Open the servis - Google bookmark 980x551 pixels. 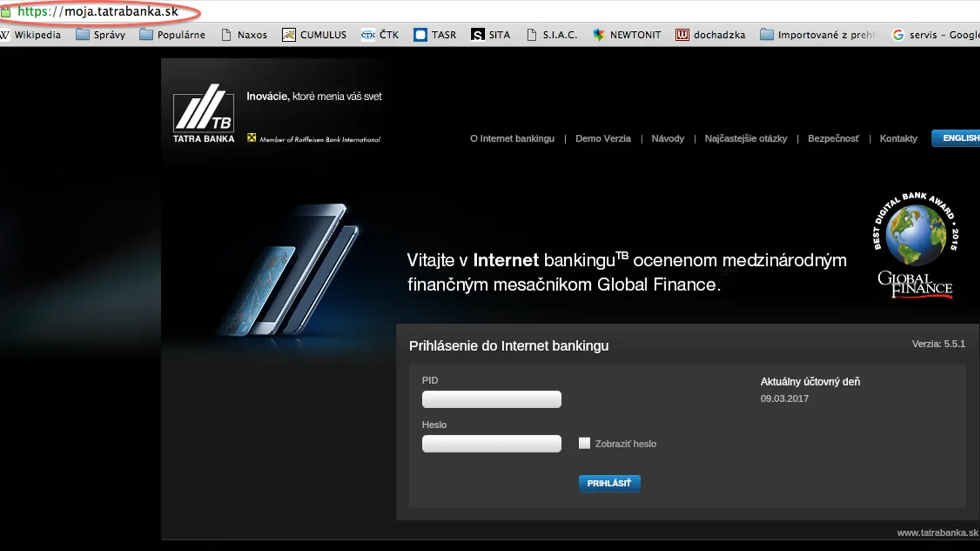(936, 35)
